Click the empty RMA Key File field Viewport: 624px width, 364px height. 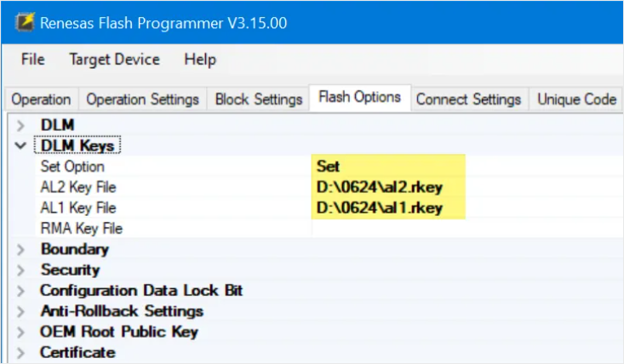[x=467, y=228]
